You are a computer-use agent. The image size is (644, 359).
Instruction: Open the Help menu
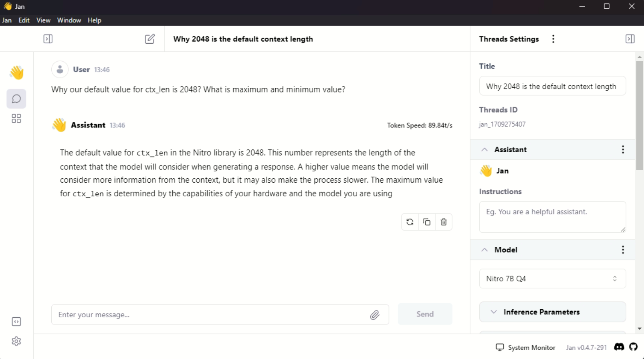click(94, 20)
